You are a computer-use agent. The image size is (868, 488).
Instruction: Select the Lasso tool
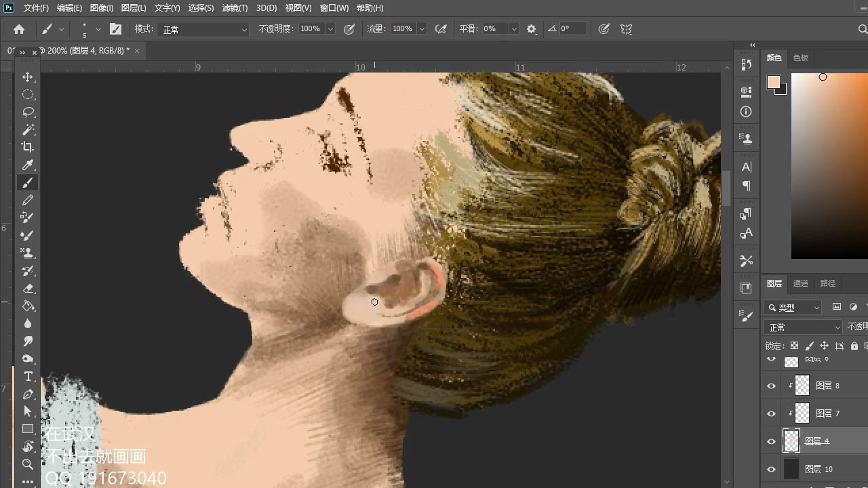[x=28, y=112]
